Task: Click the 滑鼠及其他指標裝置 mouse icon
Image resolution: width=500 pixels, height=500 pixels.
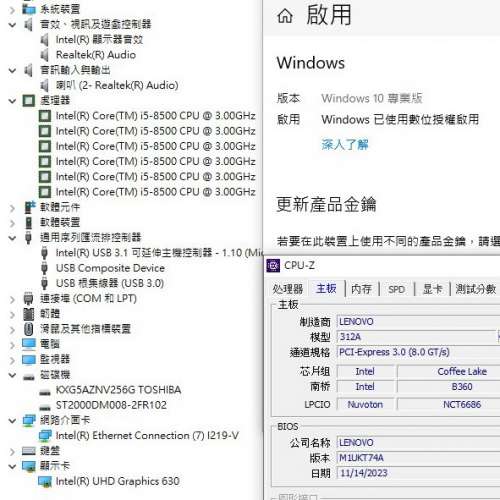Action: [x=29, y=329]
